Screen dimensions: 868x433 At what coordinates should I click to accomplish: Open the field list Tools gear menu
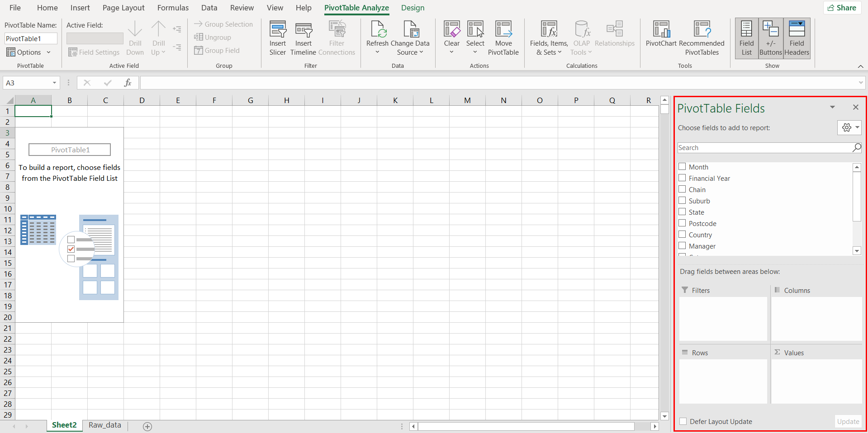pyautogui.click(x=849, y=128)
